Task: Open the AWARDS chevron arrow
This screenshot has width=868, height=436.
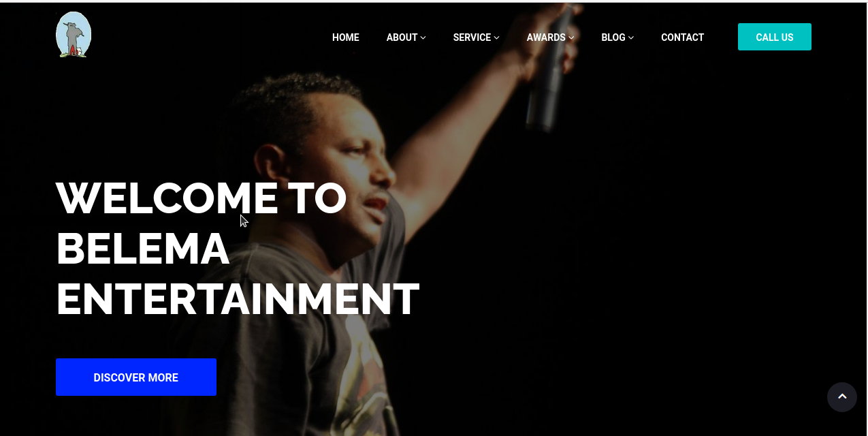Action: point(571,38)
